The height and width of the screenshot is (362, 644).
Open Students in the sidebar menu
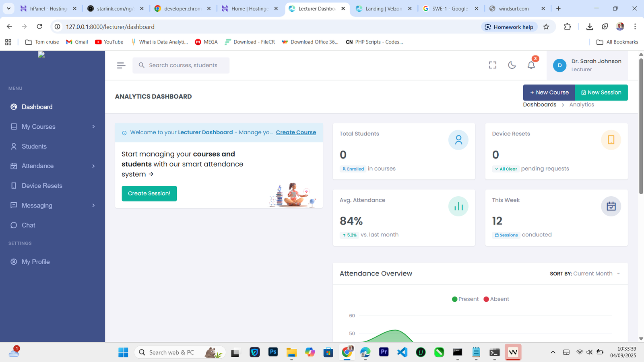(34, 146)
